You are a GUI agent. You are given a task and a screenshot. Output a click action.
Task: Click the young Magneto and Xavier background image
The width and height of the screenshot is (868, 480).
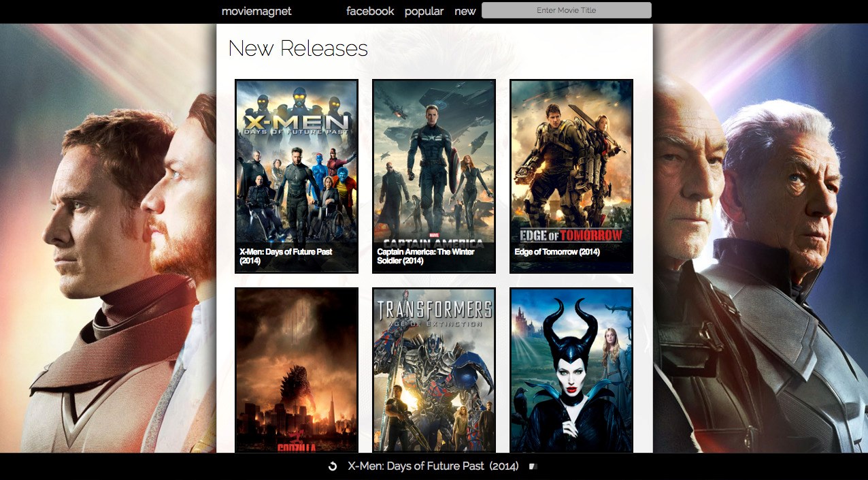tap(109, 238)
